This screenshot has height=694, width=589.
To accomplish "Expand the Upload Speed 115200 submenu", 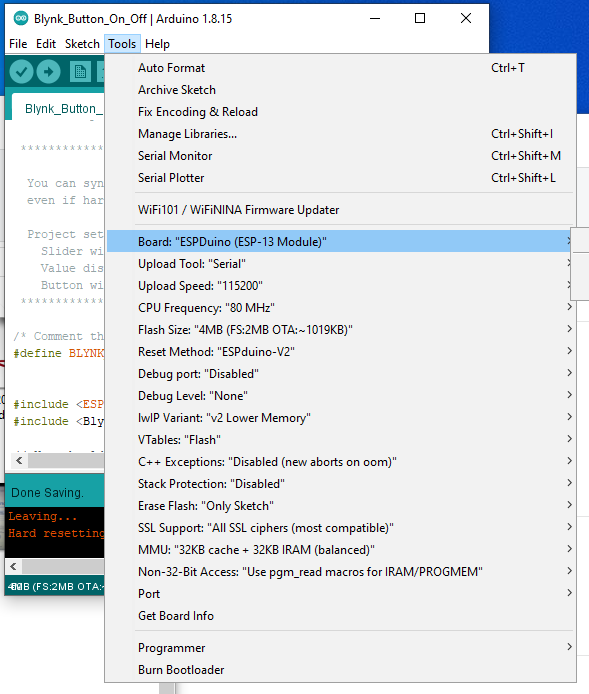I will [x=341, y=286].
